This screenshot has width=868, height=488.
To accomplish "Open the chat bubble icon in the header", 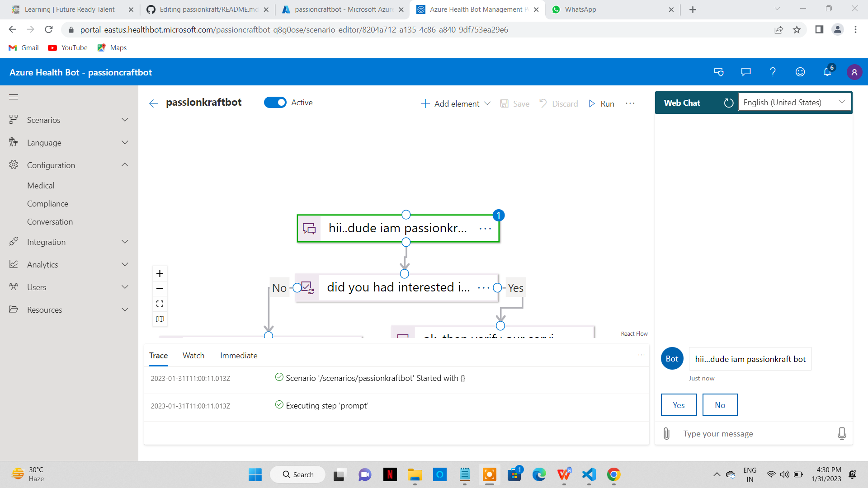I will [745, 72].
